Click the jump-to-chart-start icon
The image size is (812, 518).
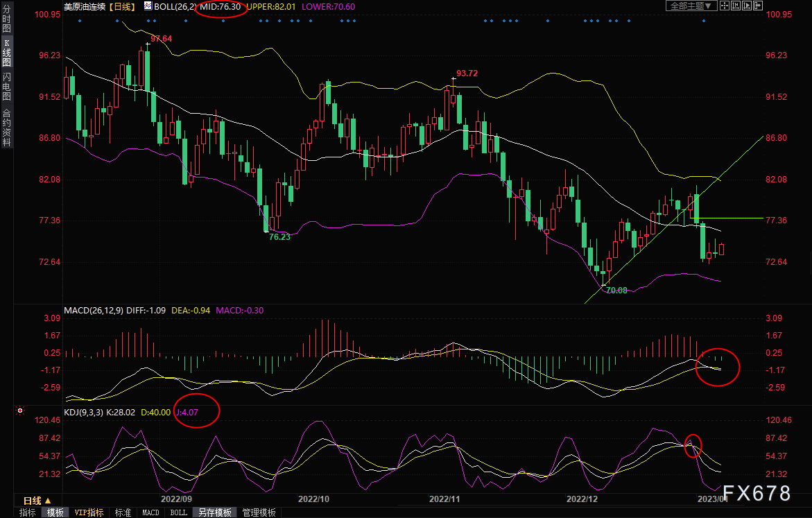pyautogui.click(x=735, y=6)
